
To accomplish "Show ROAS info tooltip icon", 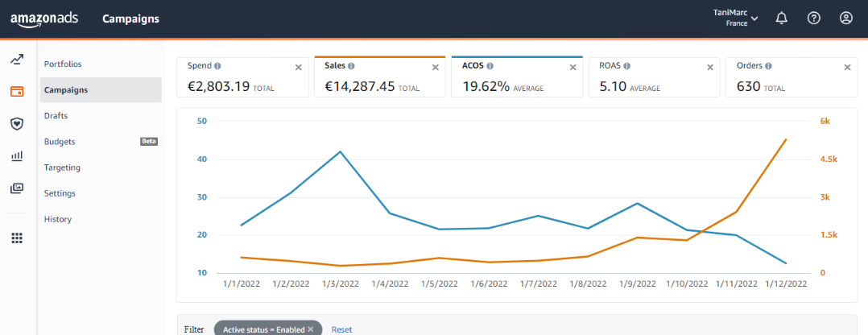I will coord(626,66).
